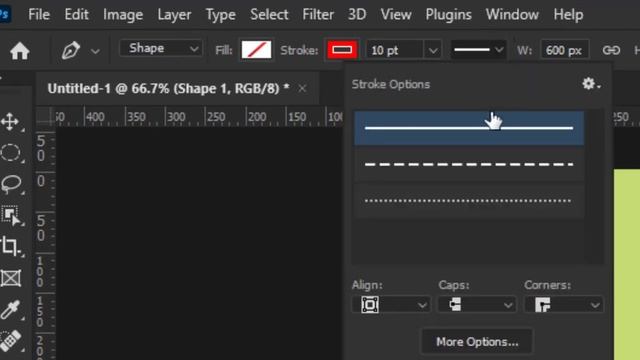Choose the dotted line stroke preset
640x360 pixels.
(x=469, y=200)
